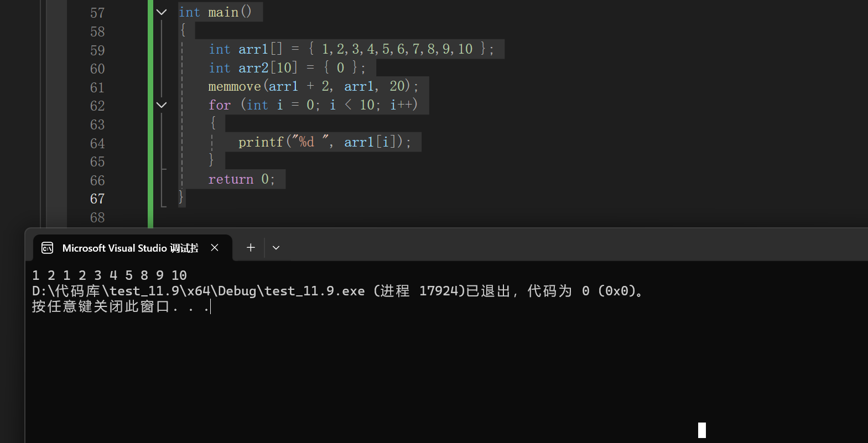Click line number 65 in the gutter
The height and width of the screenshot is (443, 868).
point(97,161)
